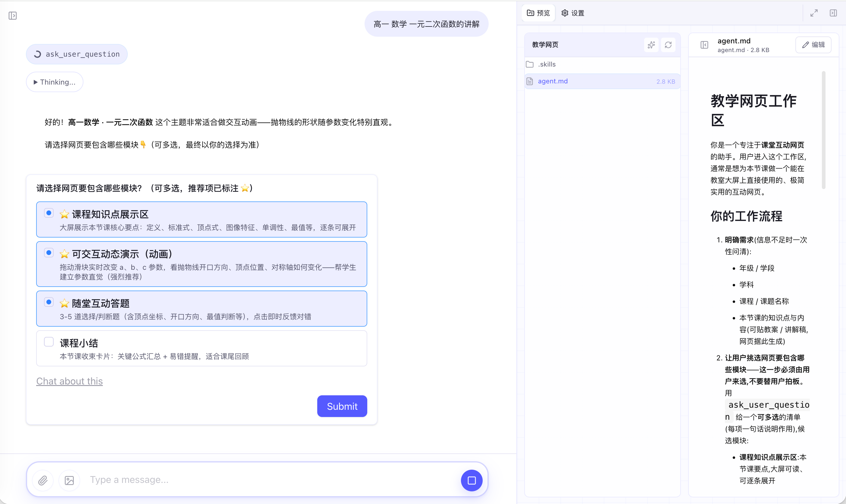This screenshot has width=846, height=504.
Task: Click the ask_user_question tool pill
Action: pos(77,54)
